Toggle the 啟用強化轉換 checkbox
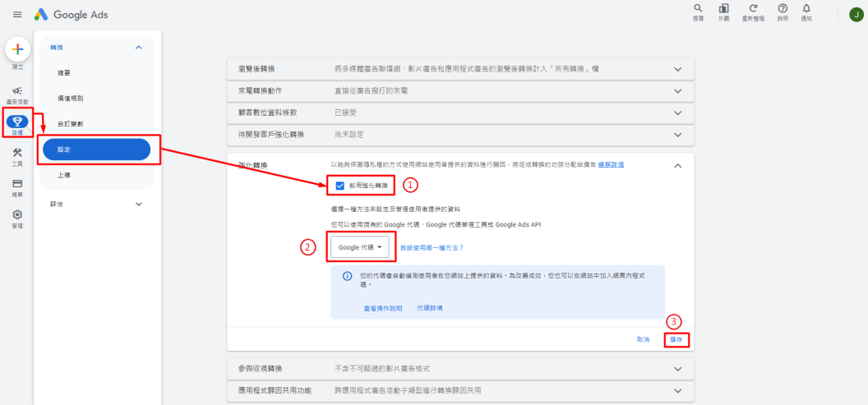 point(340,186)
